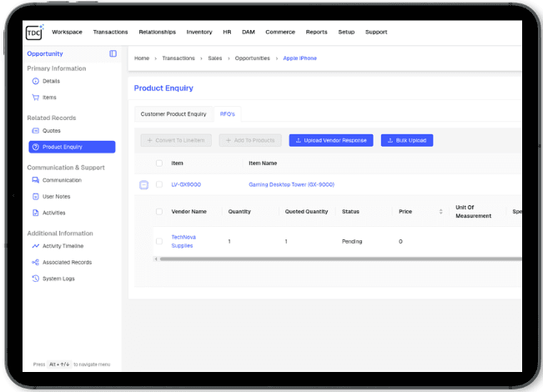The image size is (543, 392).
Task: Open the Inventory menu
Action: click(x=199, y=32)
